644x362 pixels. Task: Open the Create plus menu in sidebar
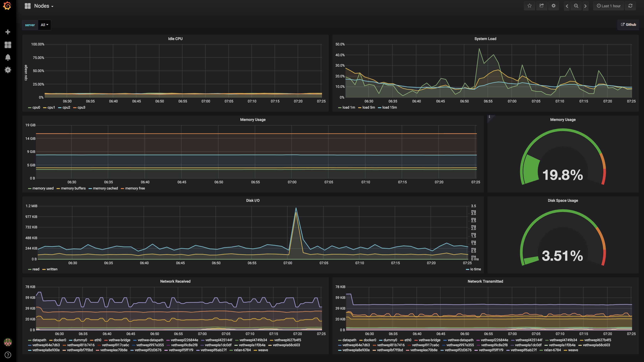pos(8,32)
